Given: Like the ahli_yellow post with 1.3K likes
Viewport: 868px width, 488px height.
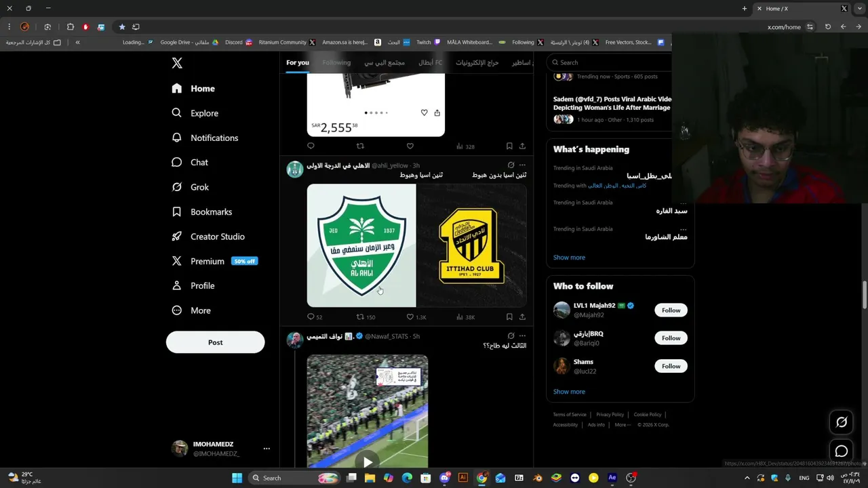Looking at the screenshot, I should point(410,317).
